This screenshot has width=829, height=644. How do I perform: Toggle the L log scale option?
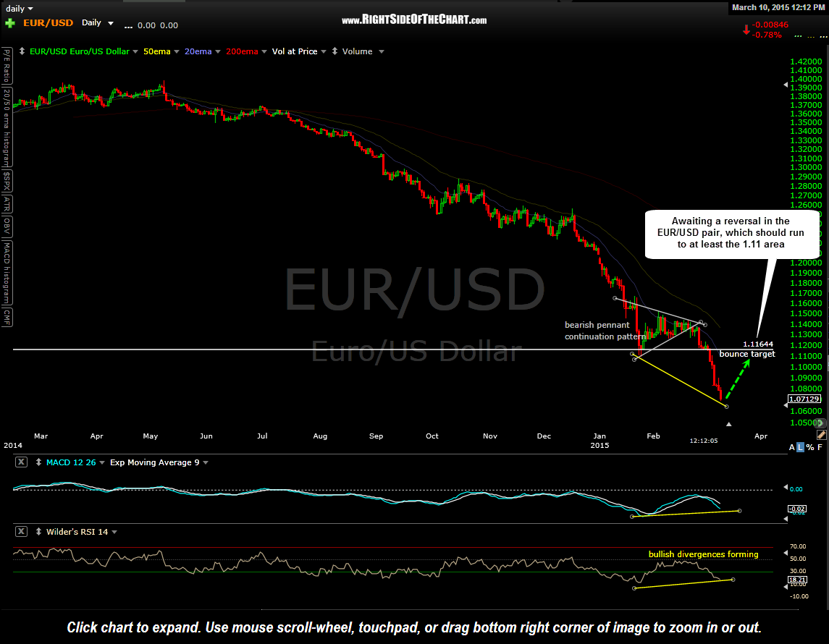click(800, 448)
